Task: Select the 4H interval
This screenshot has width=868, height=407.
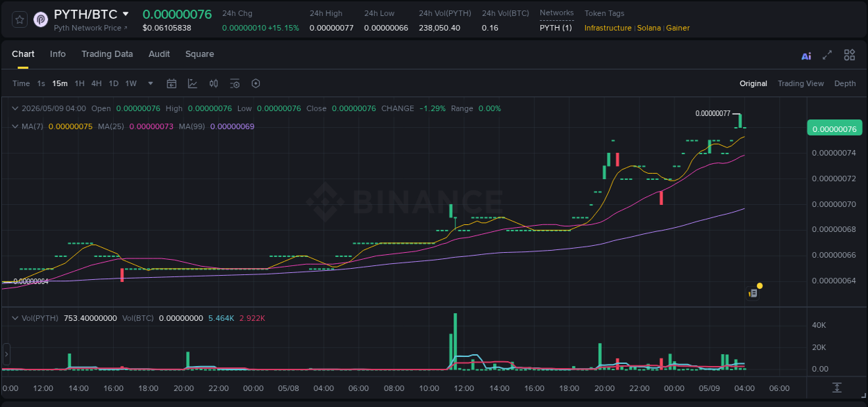Action: 96,83
